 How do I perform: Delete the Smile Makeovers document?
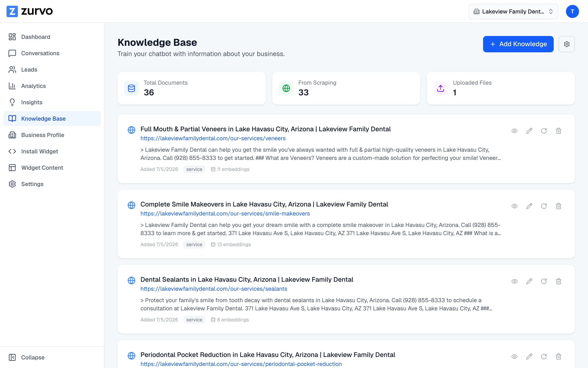click(559, 206)
